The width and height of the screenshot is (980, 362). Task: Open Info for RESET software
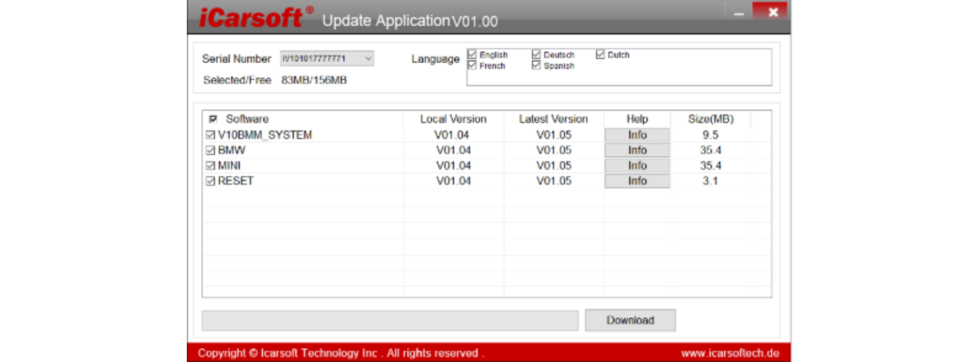pyautogui.click(x=638, y=181)
